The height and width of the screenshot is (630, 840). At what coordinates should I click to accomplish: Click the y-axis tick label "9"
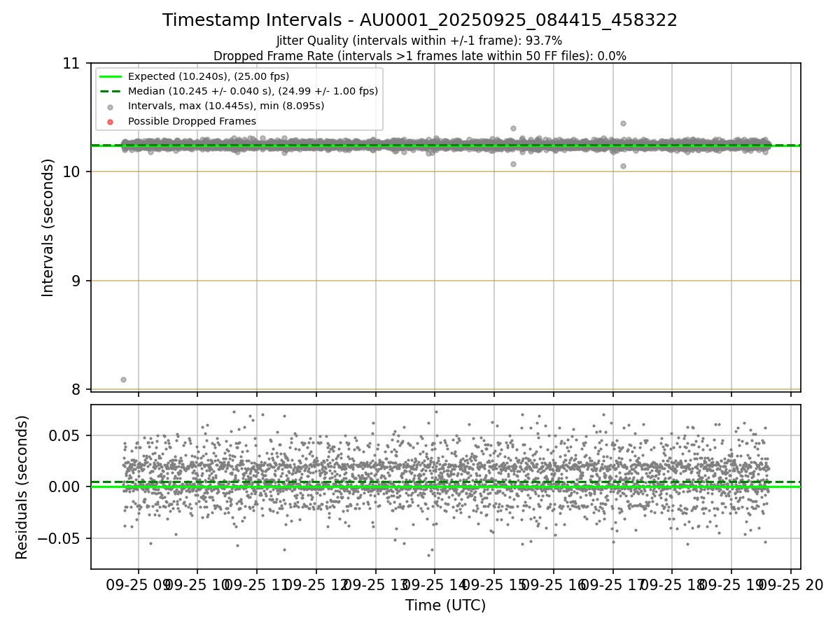click(x=76, y=281)
